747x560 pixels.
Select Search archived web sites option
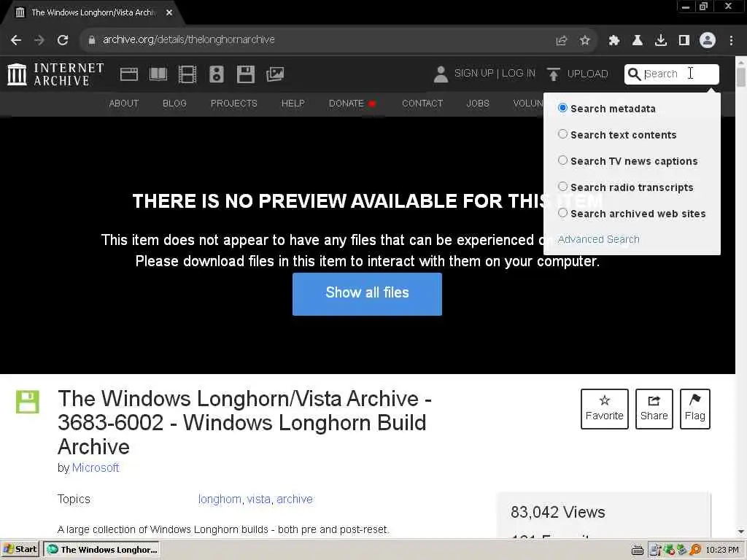tap(562, 213)
